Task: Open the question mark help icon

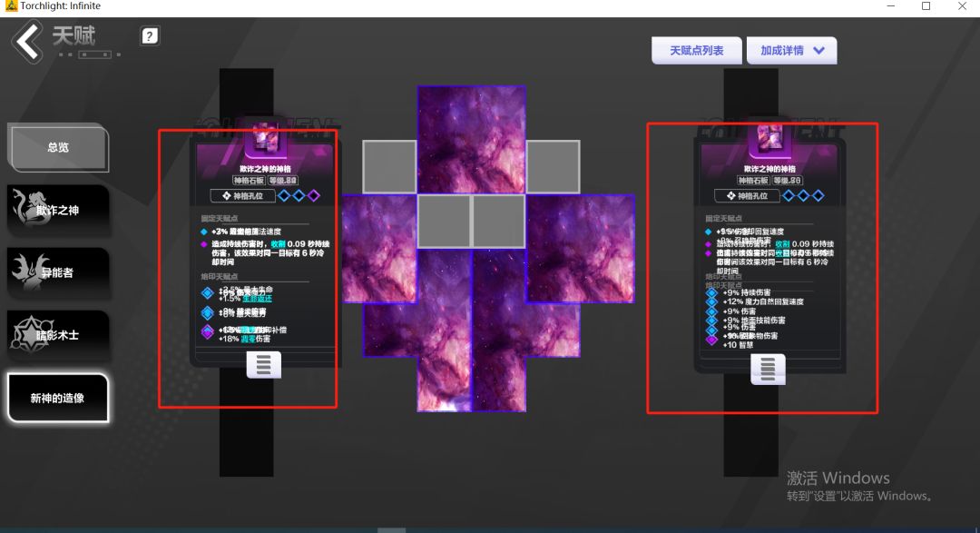Action: (150, 36)
